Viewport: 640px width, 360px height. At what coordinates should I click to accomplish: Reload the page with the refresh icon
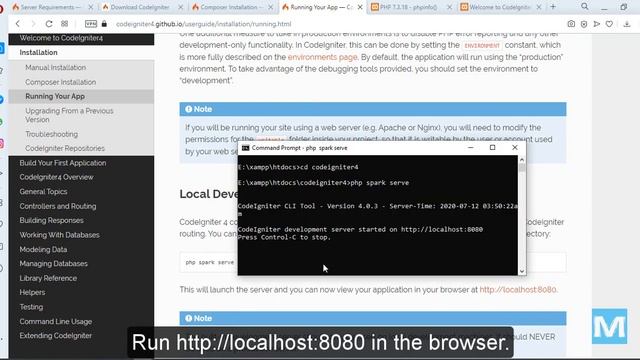[x=49, y=24]
